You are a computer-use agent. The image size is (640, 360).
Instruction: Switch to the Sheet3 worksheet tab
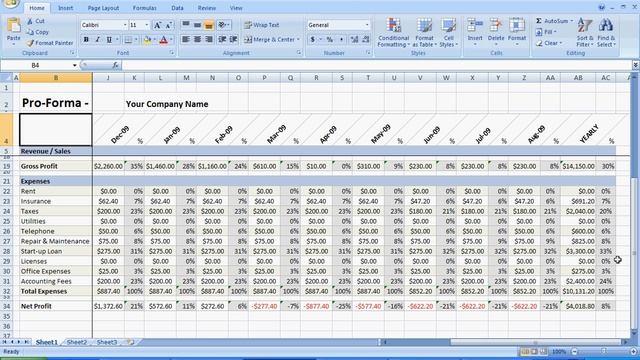click(107, 342)
